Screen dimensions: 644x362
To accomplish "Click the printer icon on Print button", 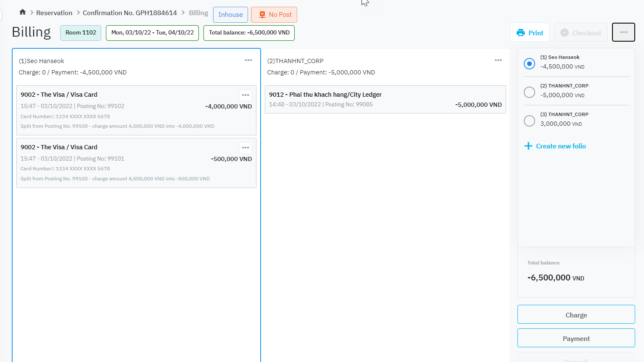I will [521, 33].
